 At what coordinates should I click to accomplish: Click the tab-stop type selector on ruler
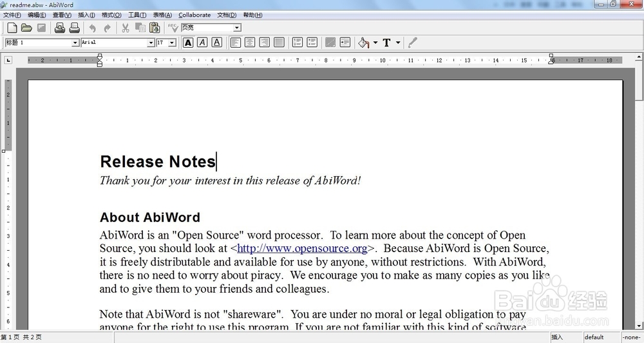pos(8,61)
